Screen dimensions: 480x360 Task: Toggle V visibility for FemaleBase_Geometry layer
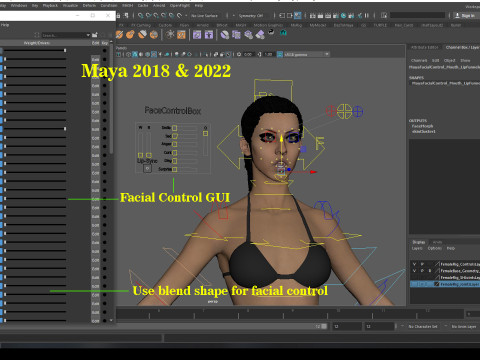(415, 271)
